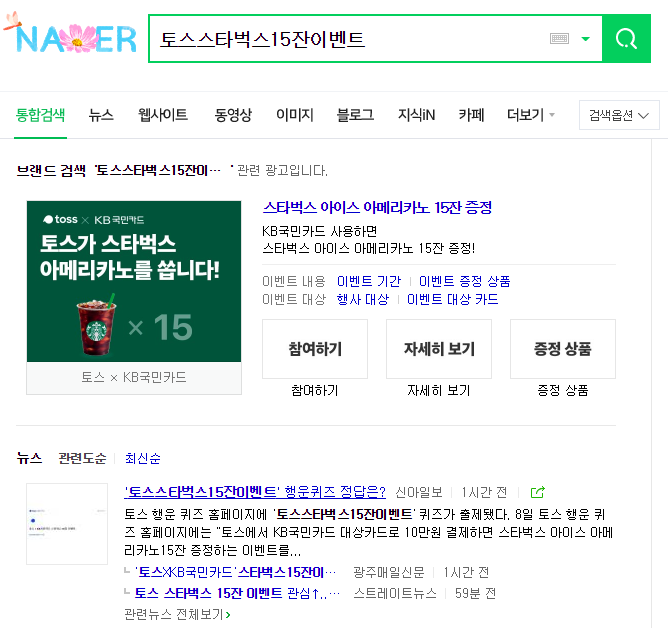Click the NAVER logo

[x=70, y=35]
